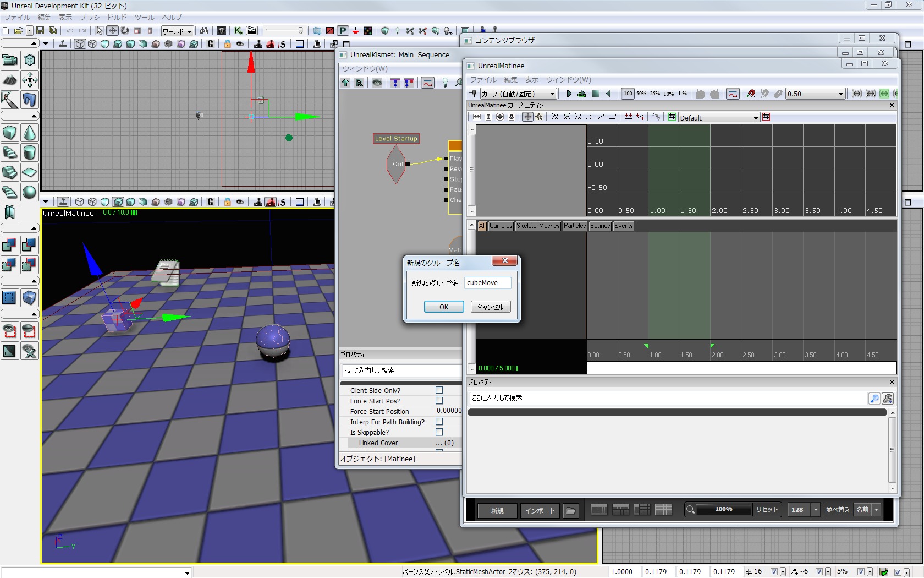Confirm the new group name with OK
This screenshot has height=578, width=924.
pos(444,307)
